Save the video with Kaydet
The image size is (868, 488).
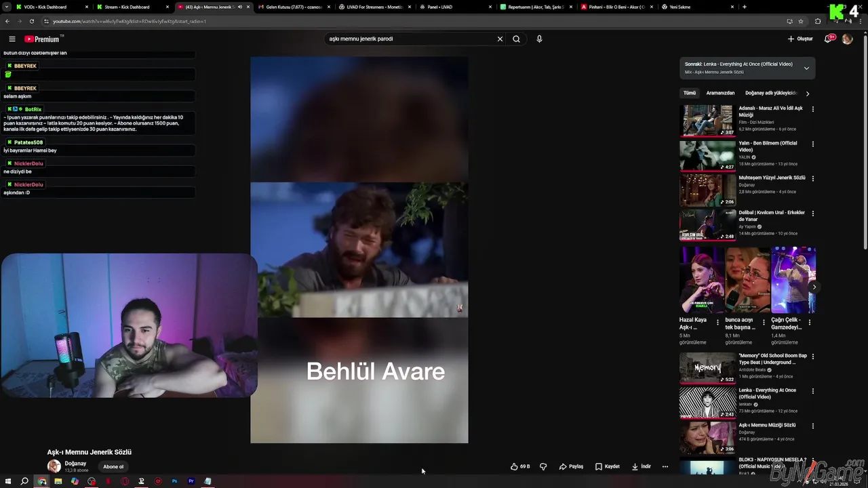[x=608, y=466]
